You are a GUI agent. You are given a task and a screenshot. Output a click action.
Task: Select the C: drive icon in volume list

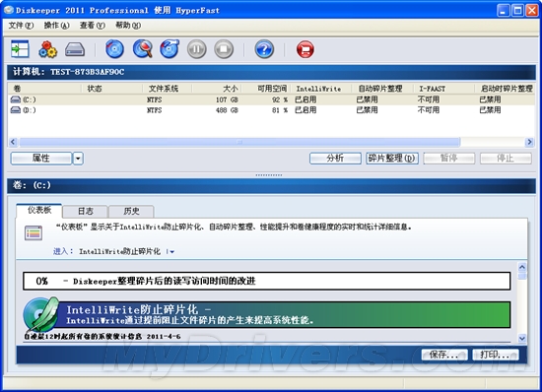click(16, 99)
